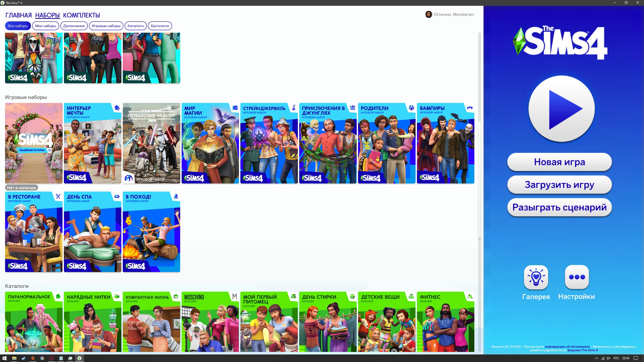Open the информацию об обновлениях link
The height and width of the screenshot is (362, 644).
click(567, 347)
